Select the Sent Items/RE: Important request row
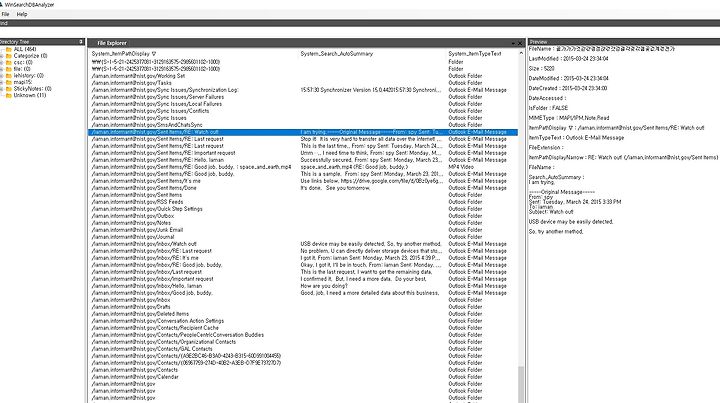This screenshot has height=403, width=720. coord(303,153)
